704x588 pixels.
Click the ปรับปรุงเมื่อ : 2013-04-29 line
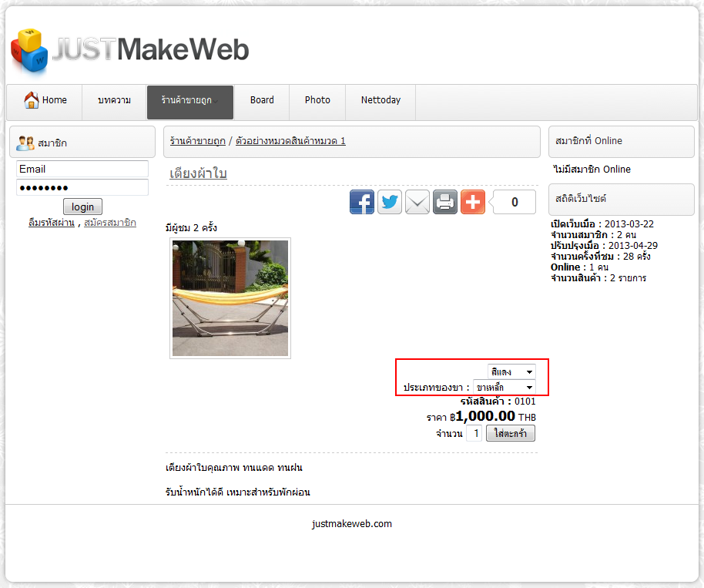point(604,246)
